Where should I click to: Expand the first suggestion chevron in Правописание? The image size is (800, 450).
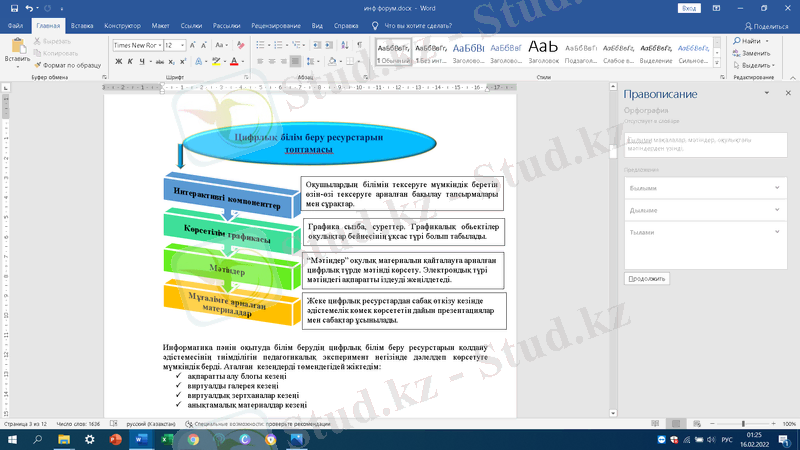click(776, 188)
